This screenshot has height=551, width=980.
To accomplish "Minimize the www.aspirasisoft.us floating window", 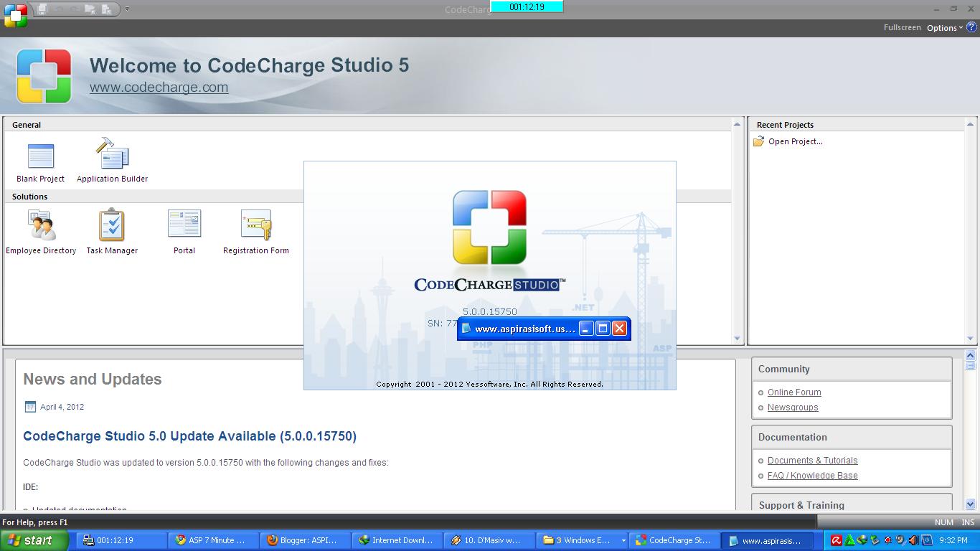I will pyautogui.click(x=586, y=329).
